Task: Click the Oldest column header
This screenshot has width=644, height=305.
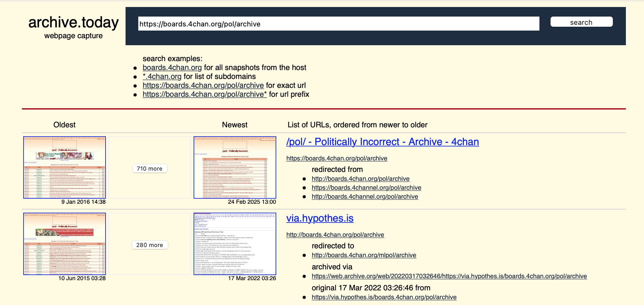Action: pyautogui.click(x=65, y=125)
